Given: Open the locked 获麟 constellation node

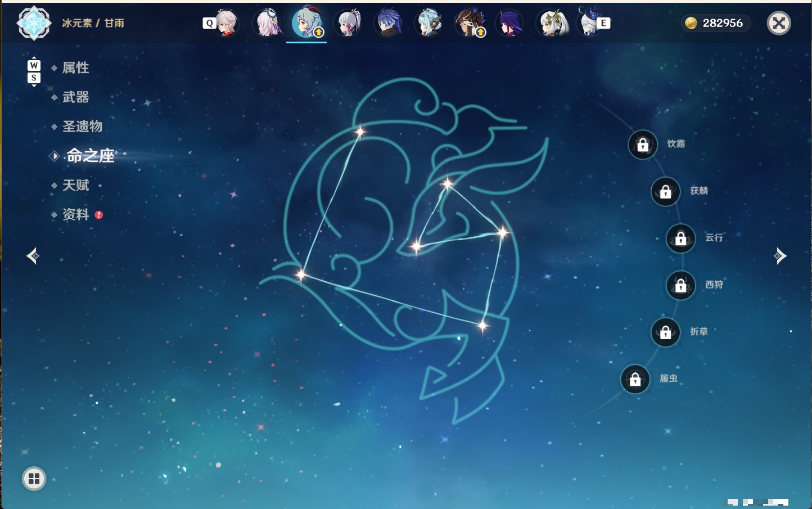Looking at the screenshot, I should [666, 192].
